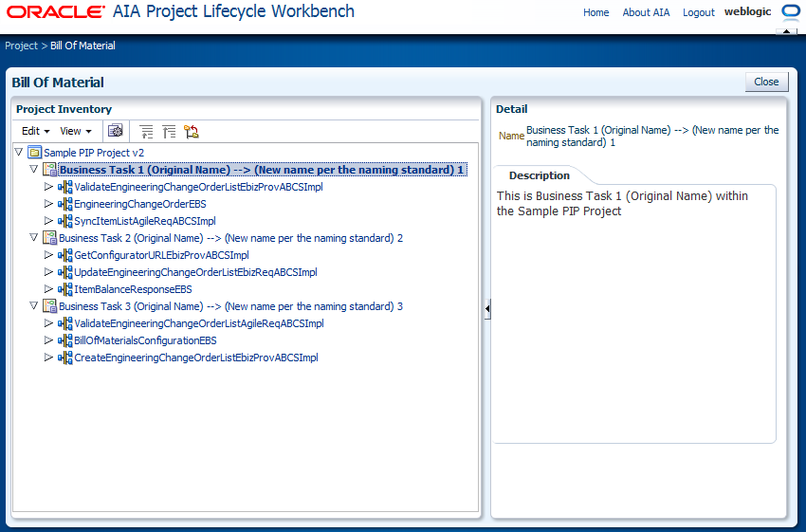This screenshot has height=532, width=806.
Task: Click the service icon beside SyncItemListAgileReqABCSImpl
Action: [65, 221]
